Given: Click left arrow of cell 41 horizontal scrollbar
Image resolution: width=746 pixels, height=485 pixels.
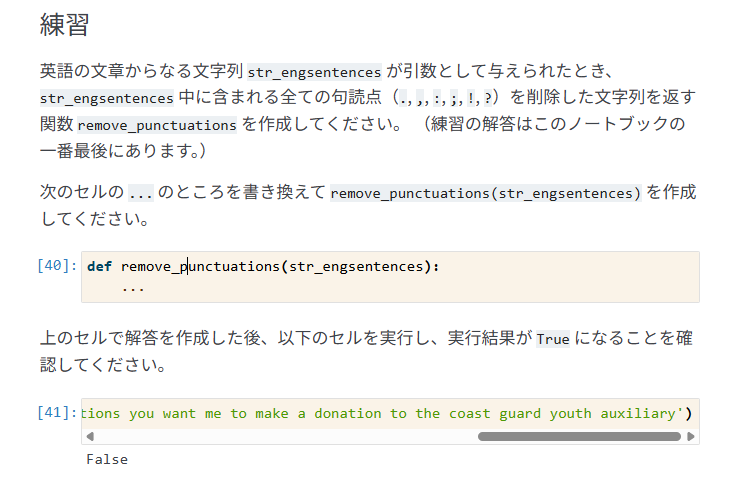Looking at the screenshot, I should point(90,436).
